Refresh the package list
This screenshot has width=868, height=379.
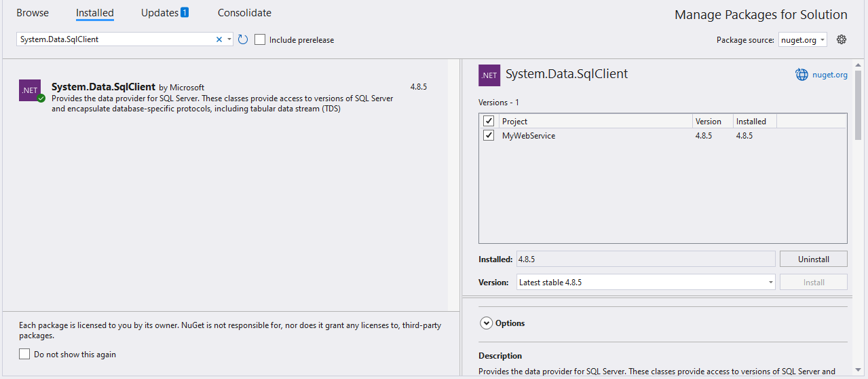point(243,39)
